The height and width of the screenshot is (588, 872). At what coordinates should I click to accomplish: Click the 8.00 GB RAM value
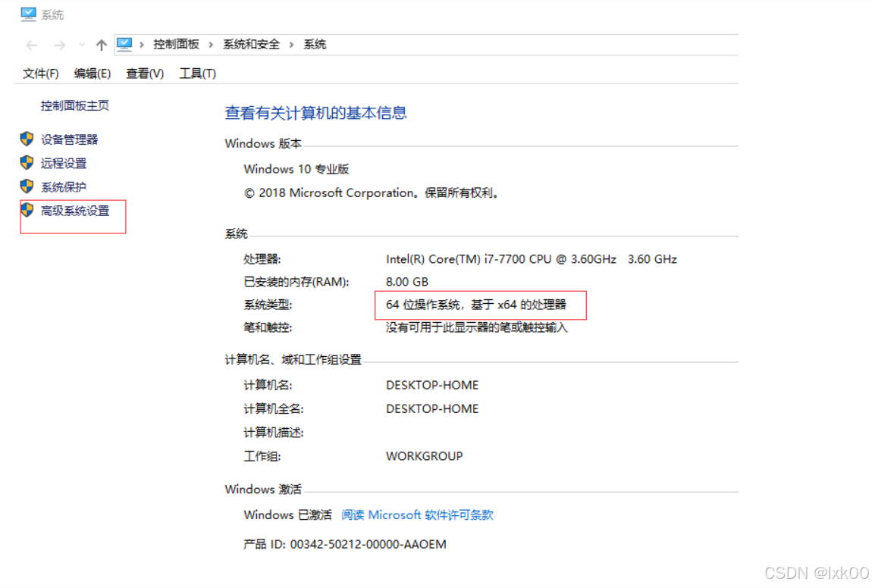[407, 283]
